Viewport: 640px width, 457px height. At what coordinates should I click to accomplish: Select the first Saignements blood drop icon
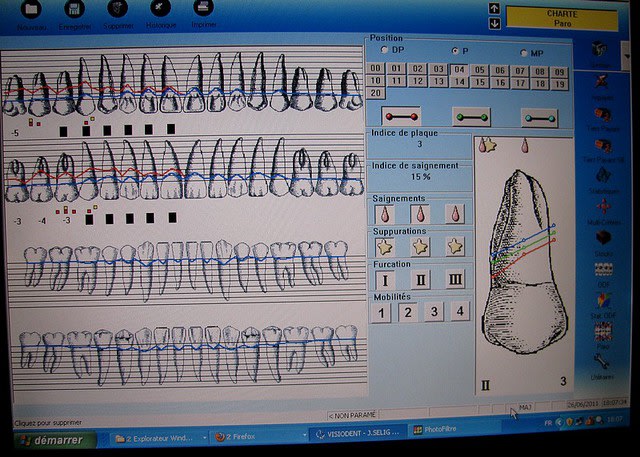[385, 213]
